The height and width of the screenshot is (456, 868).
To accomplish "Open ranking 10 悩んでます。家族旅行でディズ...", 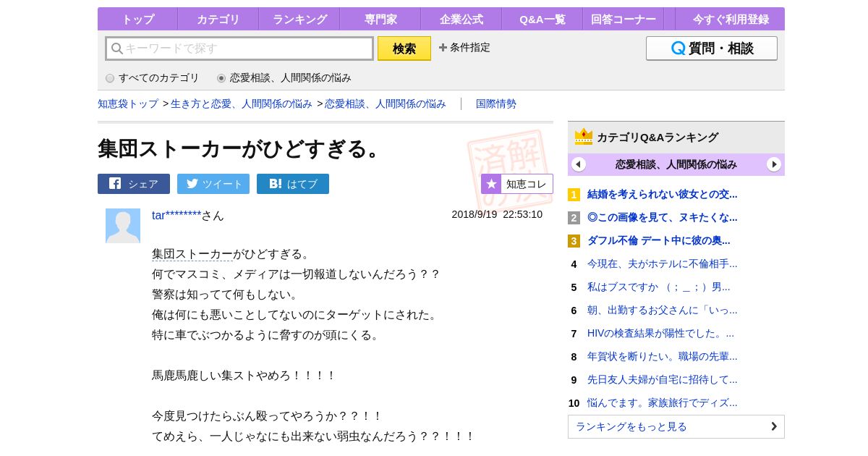I will 663,402.
